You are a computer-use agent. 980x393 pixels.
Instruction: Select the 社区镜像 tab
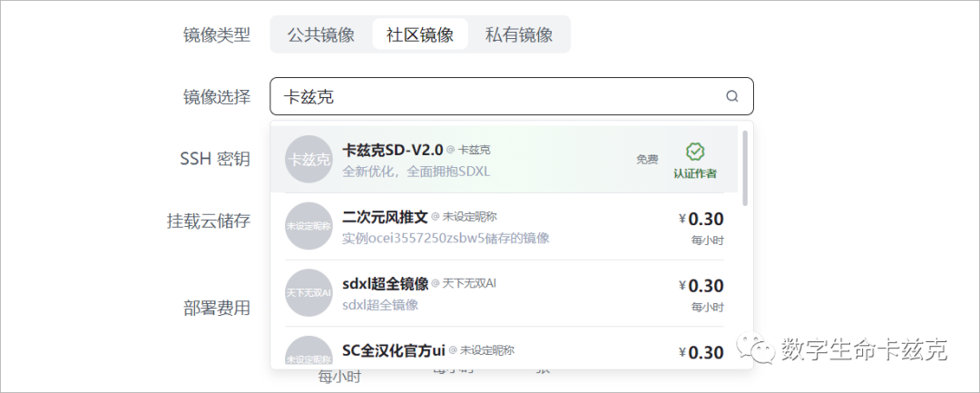click(420, 34)
